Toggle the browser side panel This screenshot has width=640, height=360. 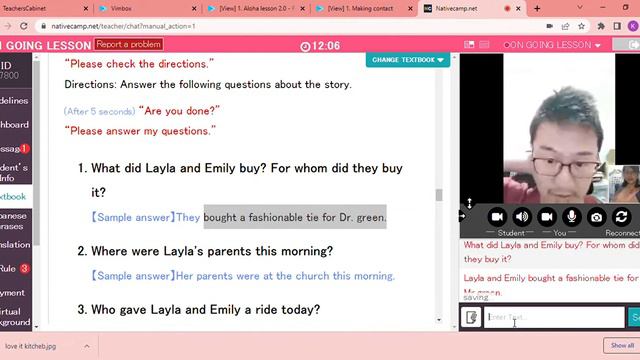[x=617, y=26]
